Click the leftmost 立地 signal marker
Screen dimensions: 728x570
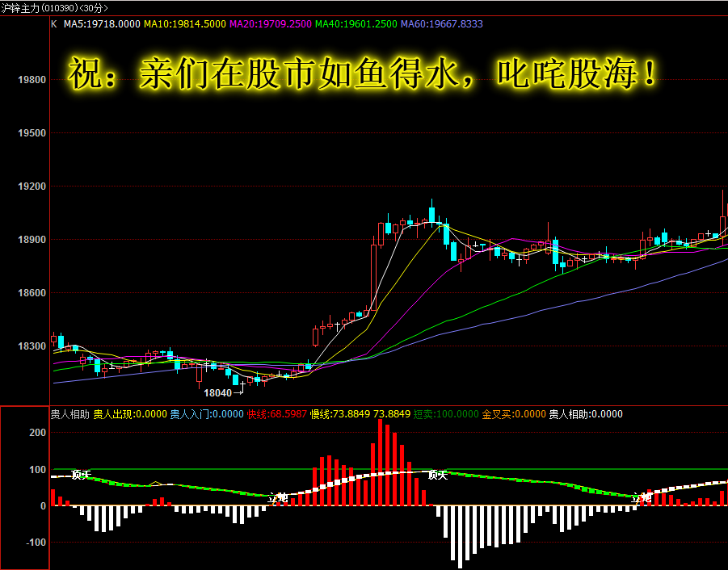point(278,499)
